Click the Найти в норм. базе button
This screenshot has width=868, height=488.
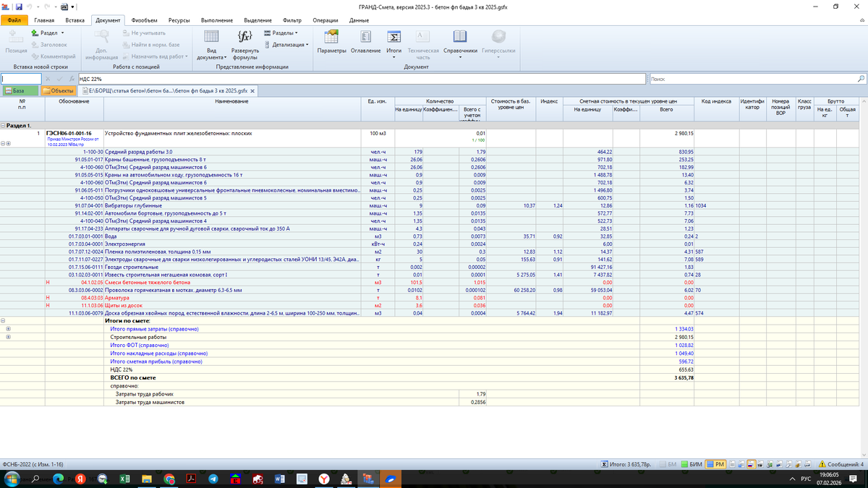pos(150,45)
